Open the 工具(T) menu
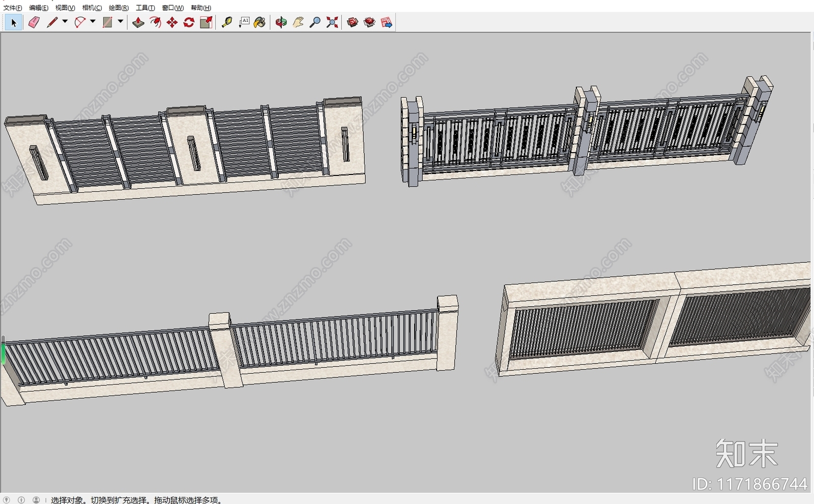The width and height of the screenshot is (814, 504). (145, 8)
